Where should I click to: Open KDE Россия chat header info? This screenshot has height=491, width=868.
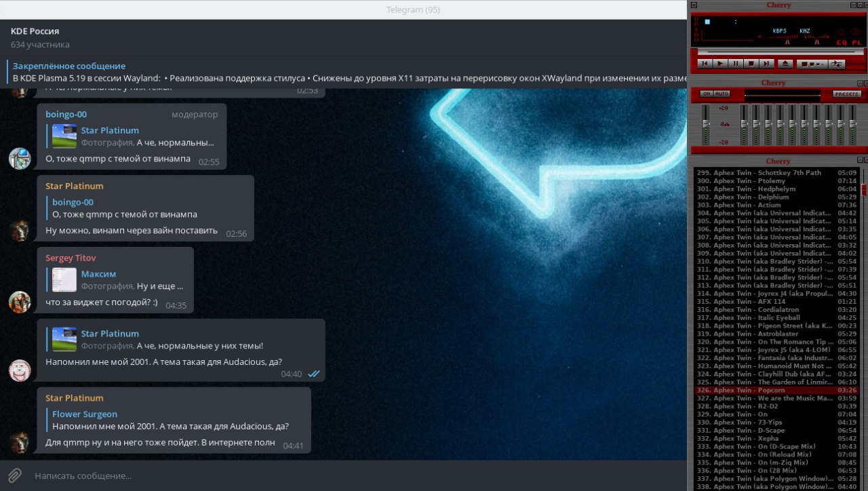344,38
